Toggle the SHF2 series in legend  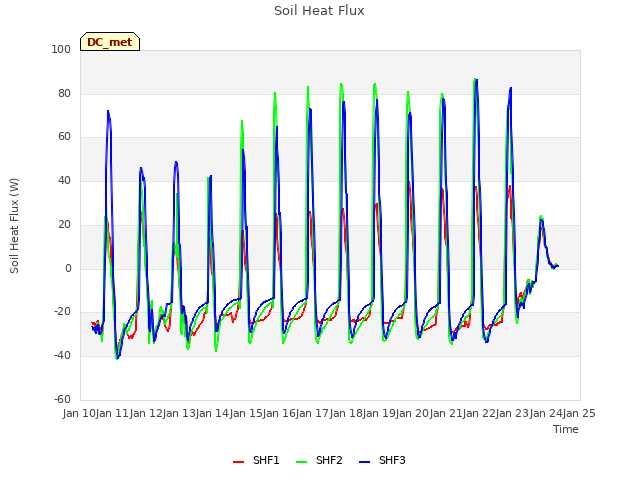[319, 460]
